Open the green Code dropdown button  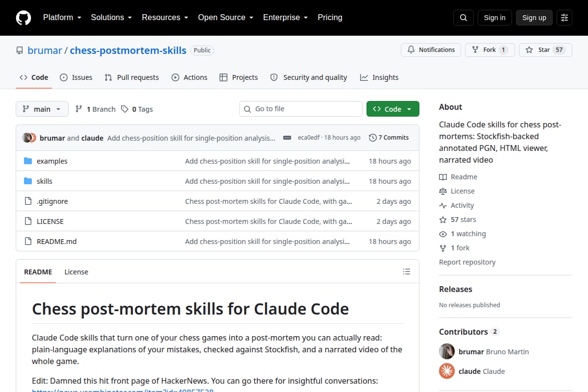pos(393,109)
